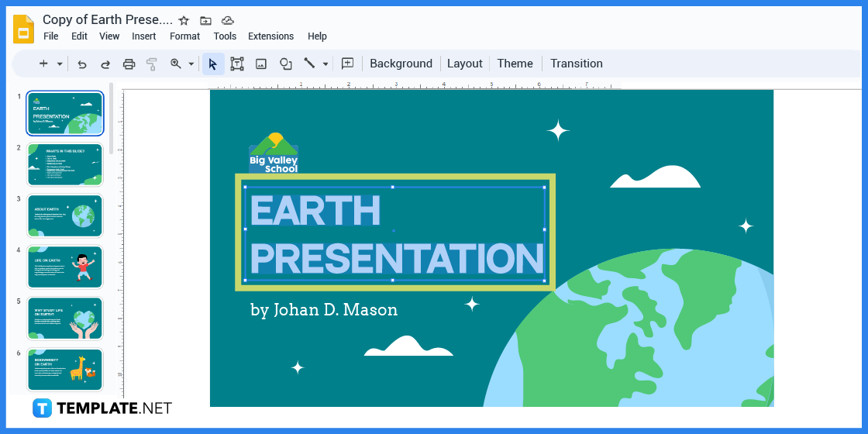Click the zoom magnifier tool
868x434 pixels.
pos(176,64)
